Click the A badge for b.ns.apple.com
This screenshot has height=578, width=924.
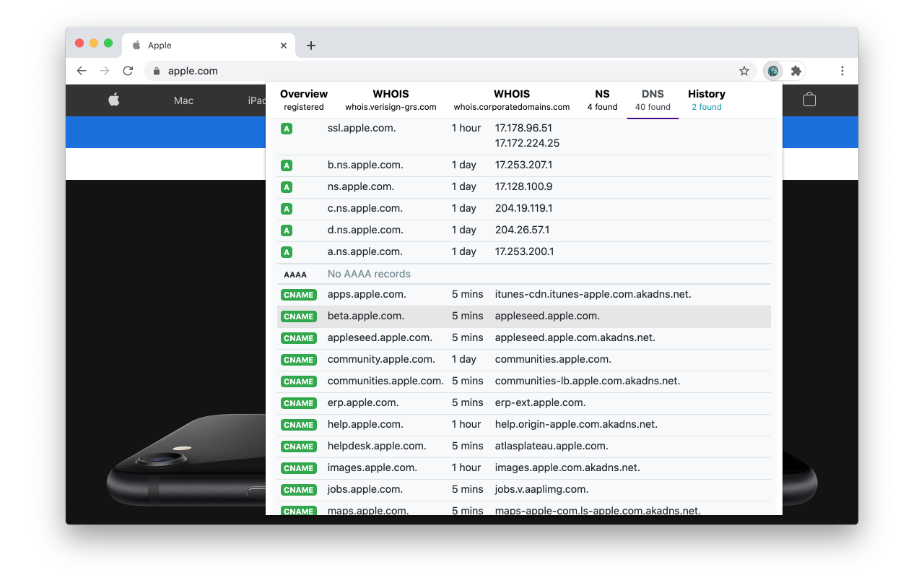(287, 165)
